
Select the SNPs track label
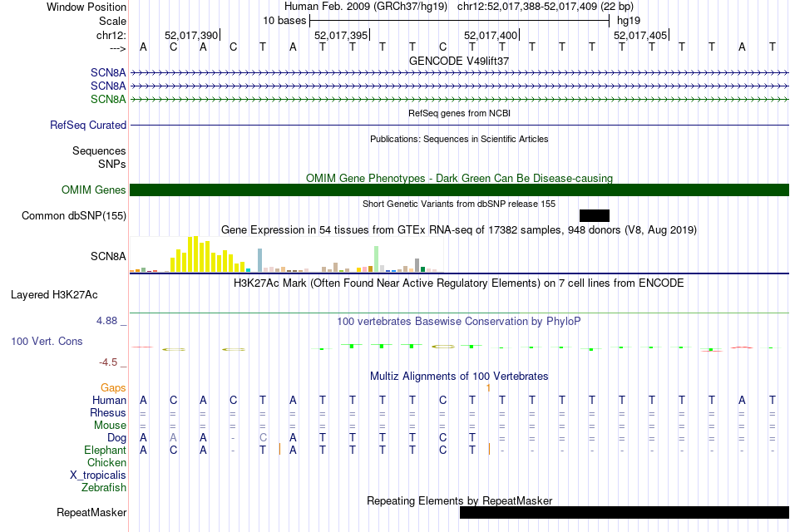tap(112, 164)
